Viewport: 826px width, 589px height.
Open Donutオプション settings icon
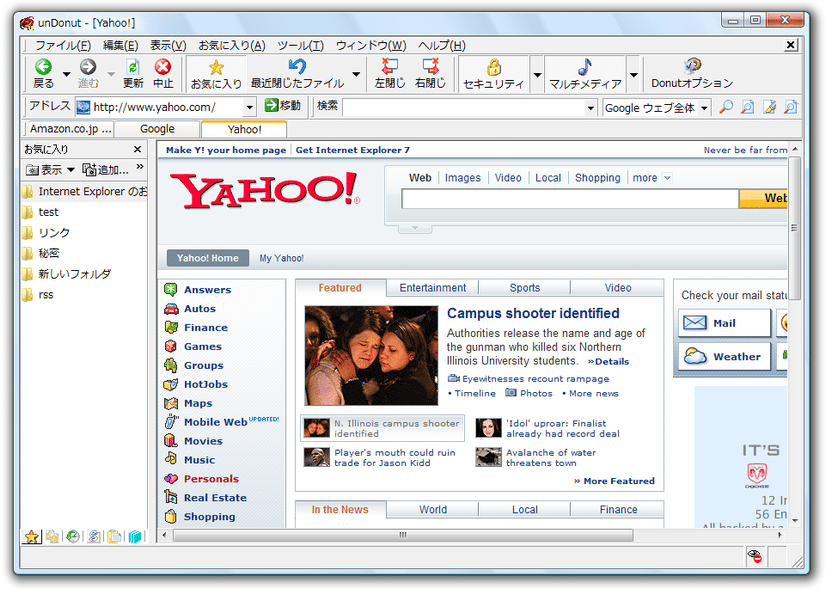(x=692, y=66)
